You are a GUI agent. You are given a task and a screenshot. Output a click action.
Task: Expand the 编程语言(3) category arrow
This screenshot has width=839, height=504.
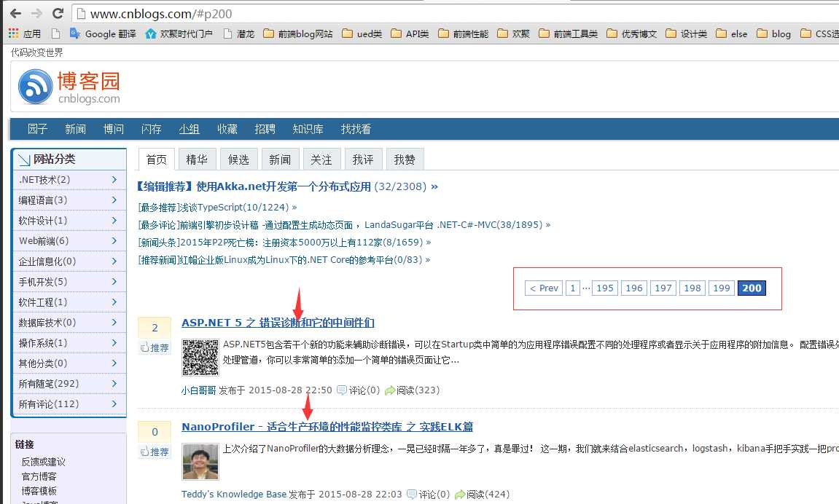point(114,200)
